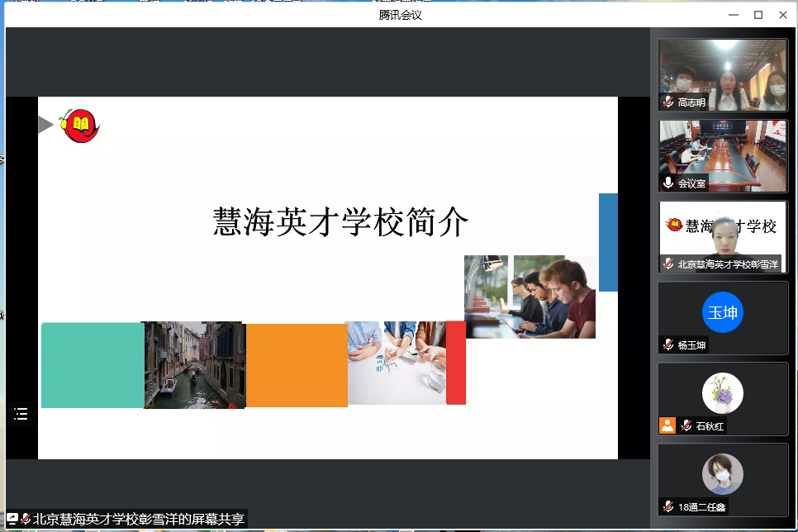Image resolution: width=798 pixels, height=532 pixels.
Task: Click 石秋红's flower avatar
Action: (x=723, y=393)
